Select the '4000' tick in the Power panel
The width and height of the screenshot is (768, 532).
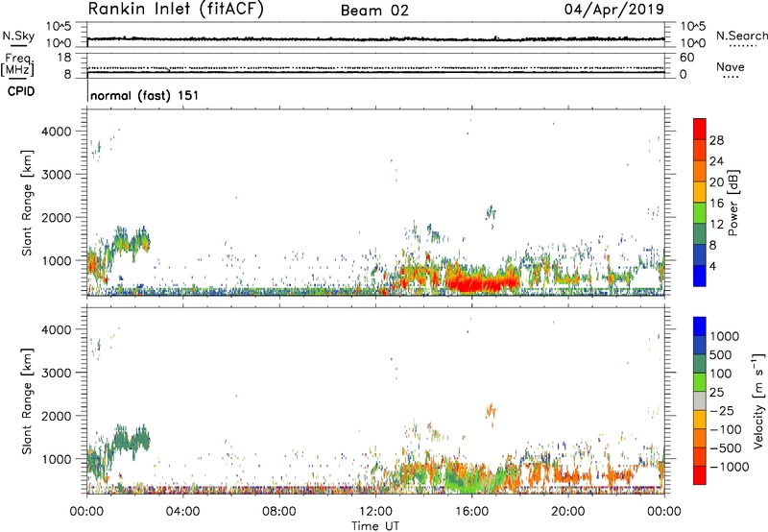click(x=57, y=132)
